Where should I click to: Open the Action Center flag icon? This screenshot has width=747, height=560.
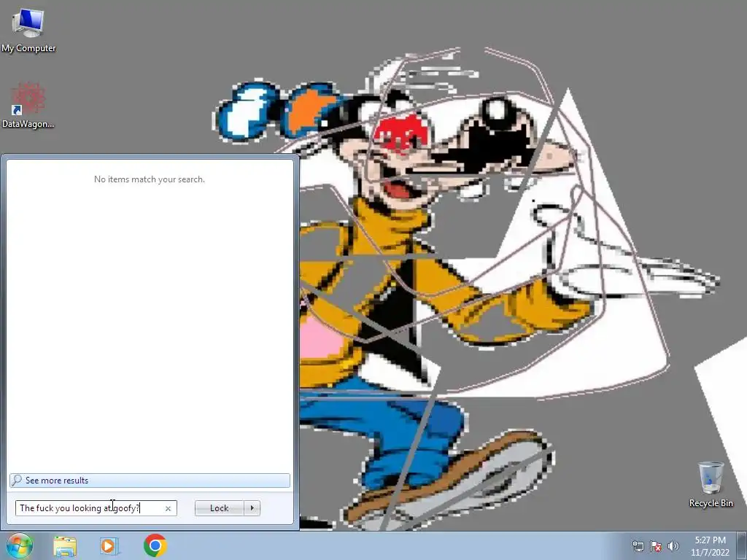(656, 546)
